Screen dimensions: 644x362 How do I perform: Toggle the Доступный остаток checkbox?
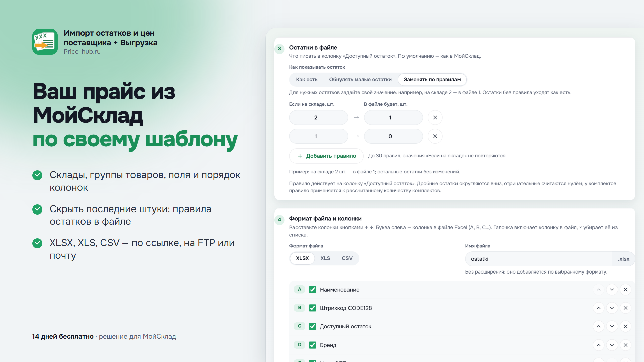pyautogui.click(x=312, y=326)
